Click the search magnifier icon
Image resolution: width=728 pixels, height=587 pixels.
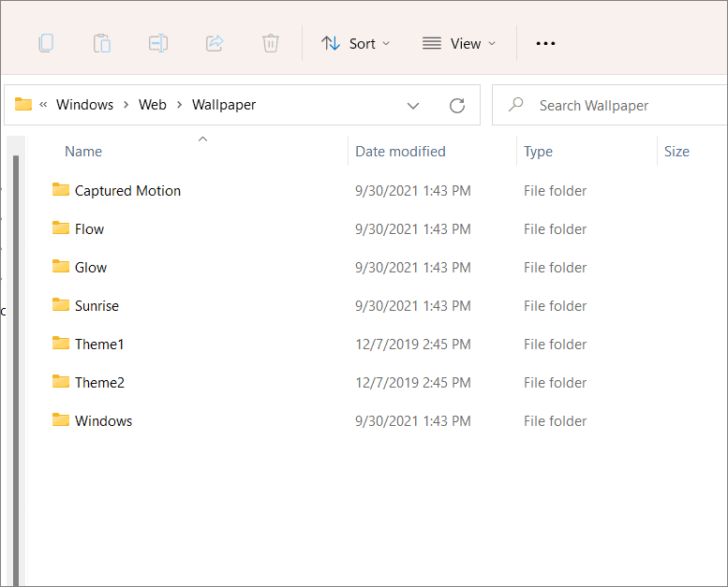[515, 105]
